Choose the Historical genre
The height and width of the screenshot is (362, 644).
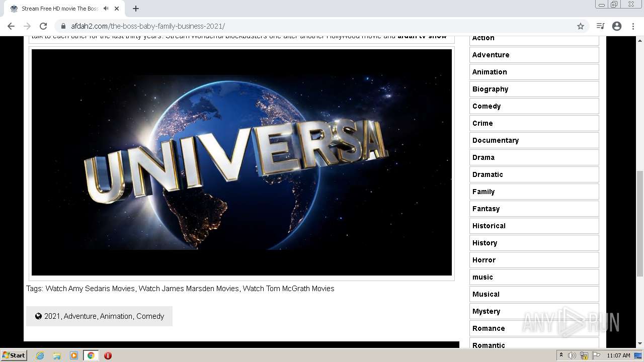534,226
